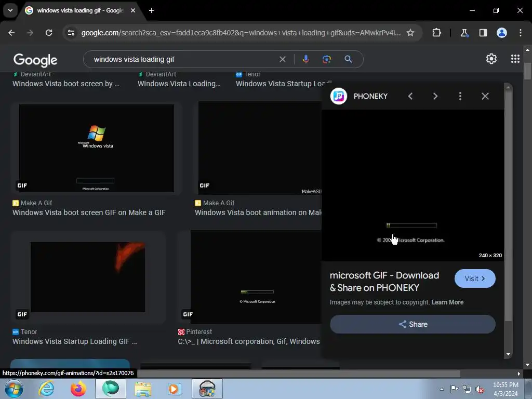
Task: Open Windows Vista Loading DeviantArt result
Action: 179,84
